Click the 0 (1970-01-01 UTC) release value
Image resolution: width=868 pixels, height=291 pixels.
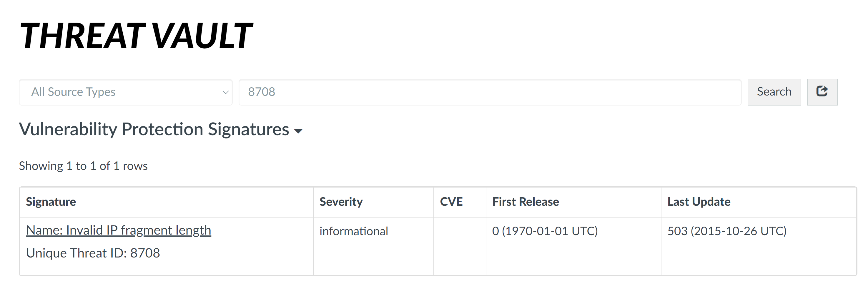tap(545, 231)
